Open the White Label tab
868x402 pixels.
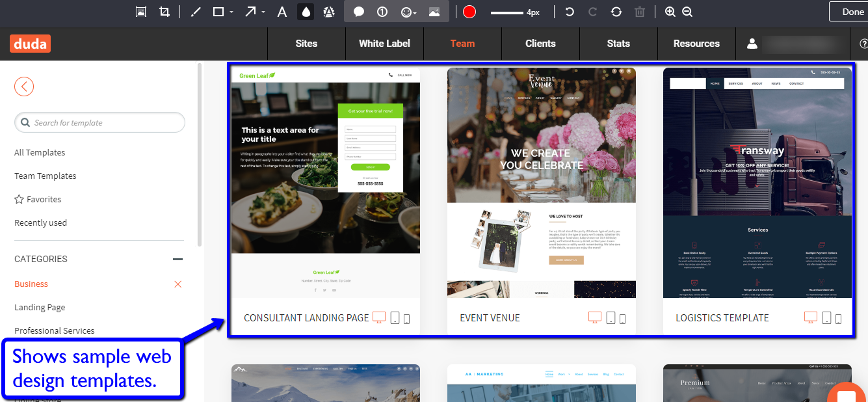384,44
